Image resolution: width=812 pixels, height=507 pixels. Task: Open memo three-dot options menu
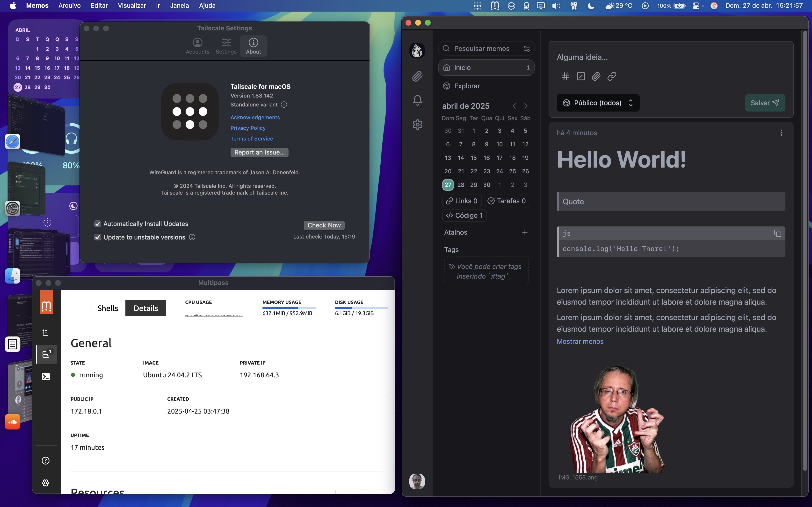[781, 133]
